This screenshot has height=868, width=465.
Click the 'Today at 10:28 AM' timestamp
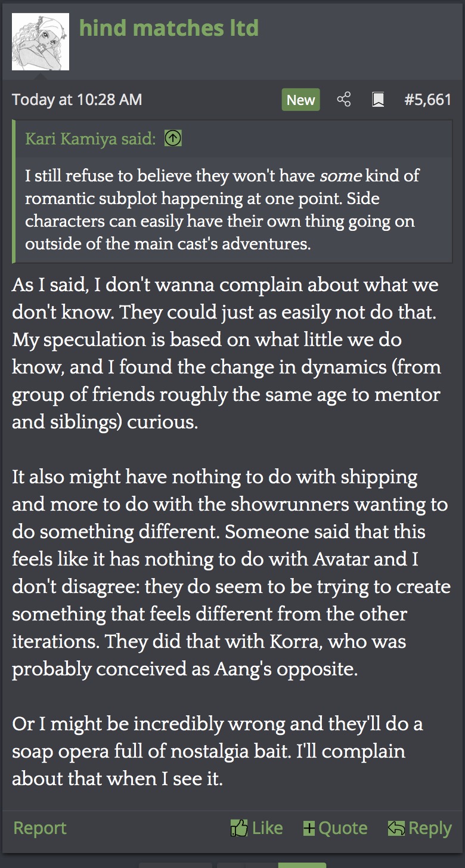(77, 100)
